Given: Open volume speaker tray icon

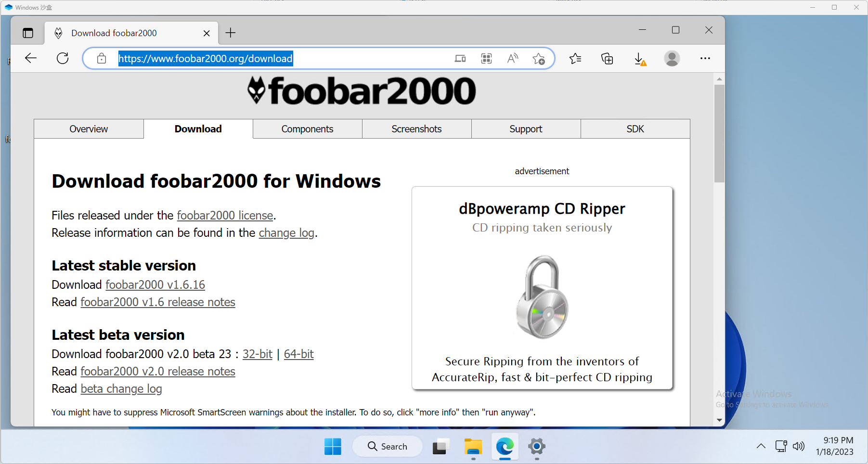Looking at the screenshot, I should click(x=799, y=446).
